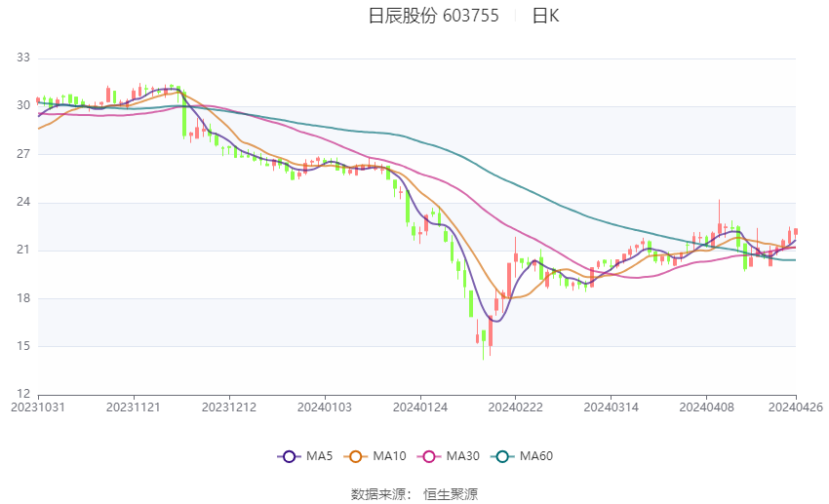The image size is (829, 504).
Task: Toggle MA5 series via its text label
Action: 319,455
